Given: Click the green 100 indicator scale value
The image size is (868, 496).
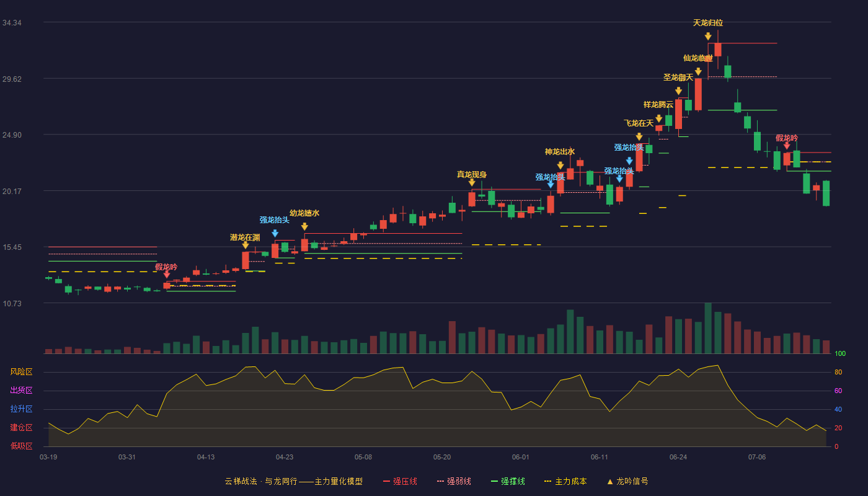Looking at the screenshot, I should [x=840, y=354].
